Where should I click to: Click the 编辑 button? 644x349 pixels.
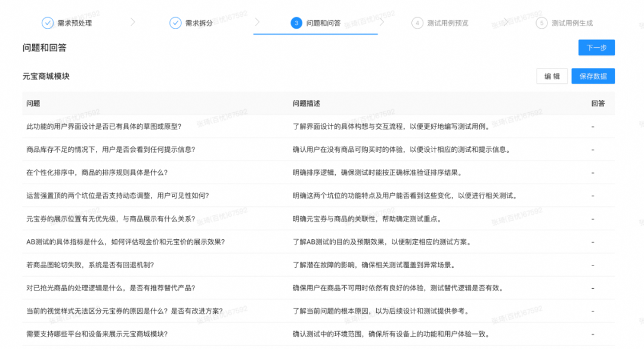tap(552, 76)
